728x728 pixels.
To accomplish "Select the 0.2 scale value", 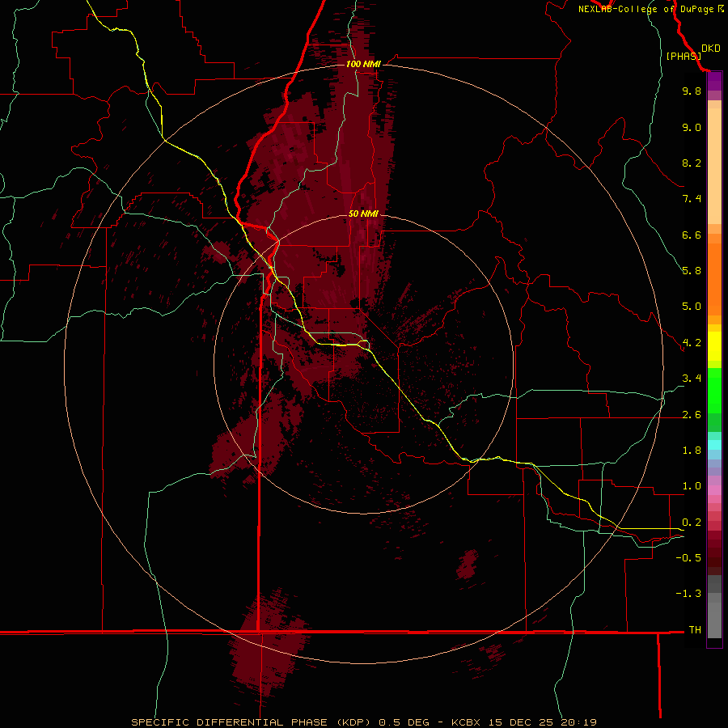I will pyautogui.click(x=692, y=523).
